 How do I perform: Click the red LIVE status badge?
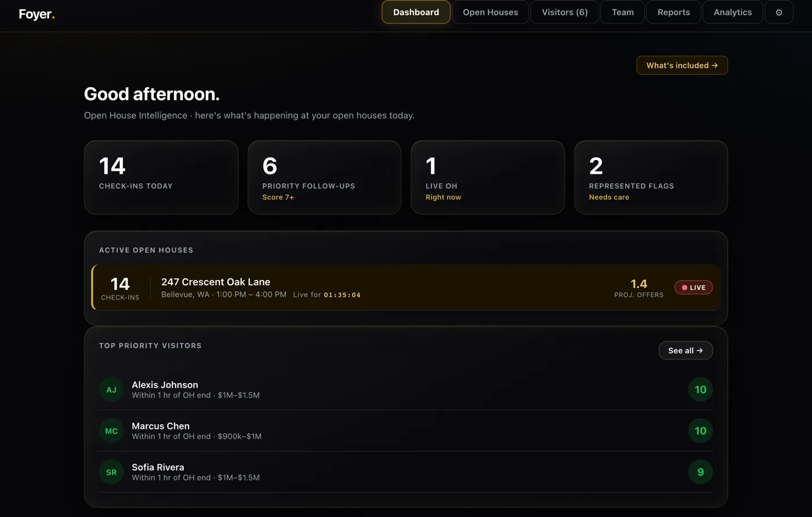(x=693, y=287)
